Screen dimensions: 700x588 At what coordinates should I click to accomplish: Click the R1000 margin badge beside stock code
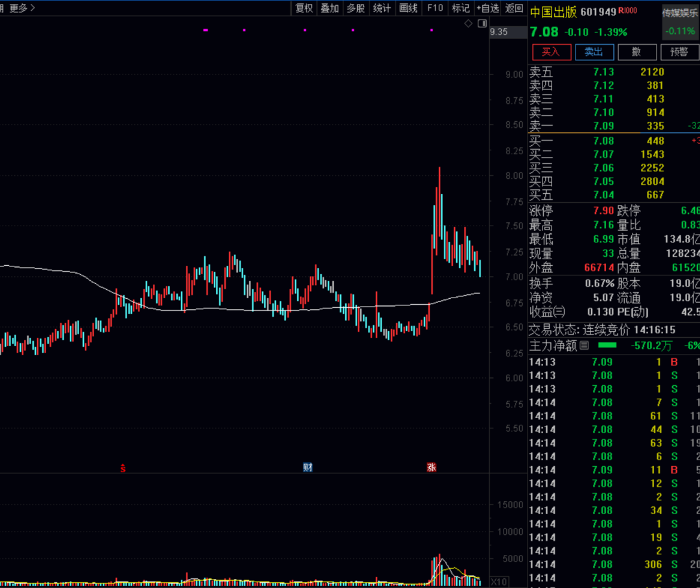click(x=627, y=10)
